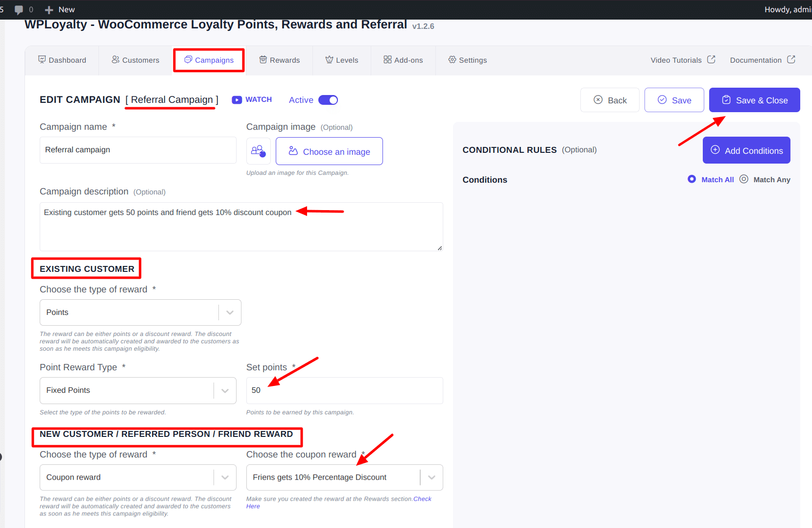Click the Save & Close button
This screenshot has height=528, width=812.
[754, 100]
